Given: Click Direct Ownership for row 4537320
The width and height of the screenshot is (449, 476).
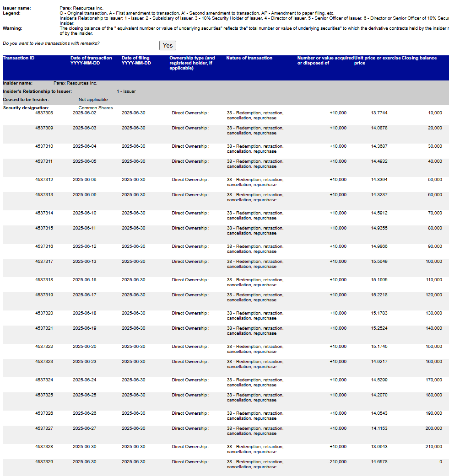Looking at the screenshot, I should 190,313.
